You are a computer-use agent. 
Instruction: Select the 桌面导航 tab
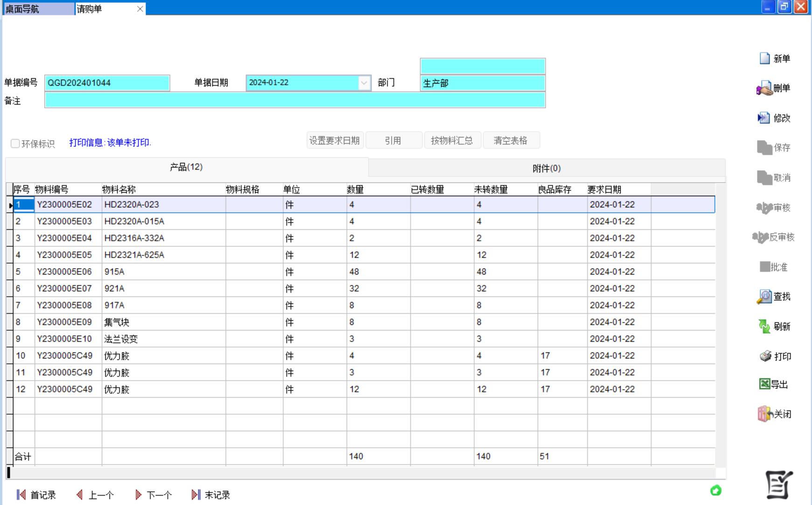pos(38,9)
